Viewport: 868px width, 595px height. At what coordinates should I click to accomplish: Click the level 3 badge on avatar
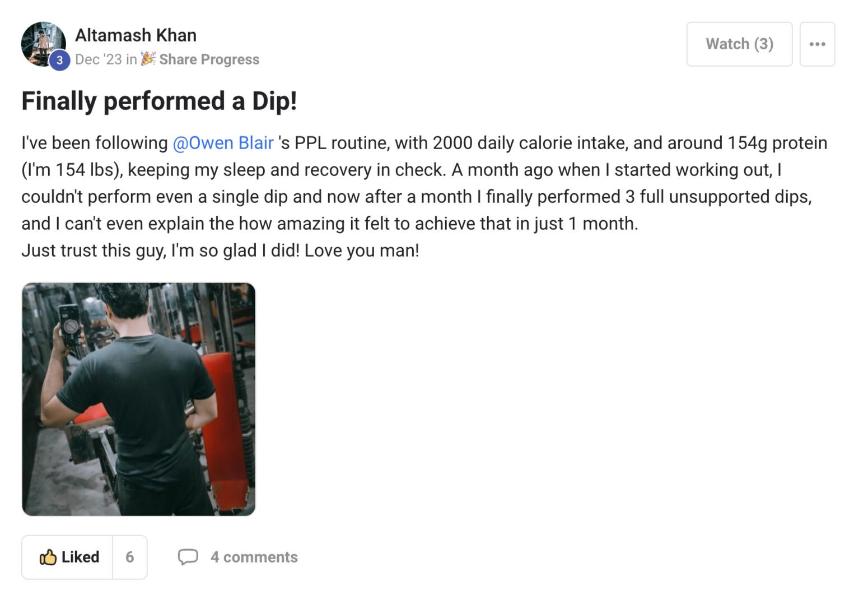pos(59,61)
